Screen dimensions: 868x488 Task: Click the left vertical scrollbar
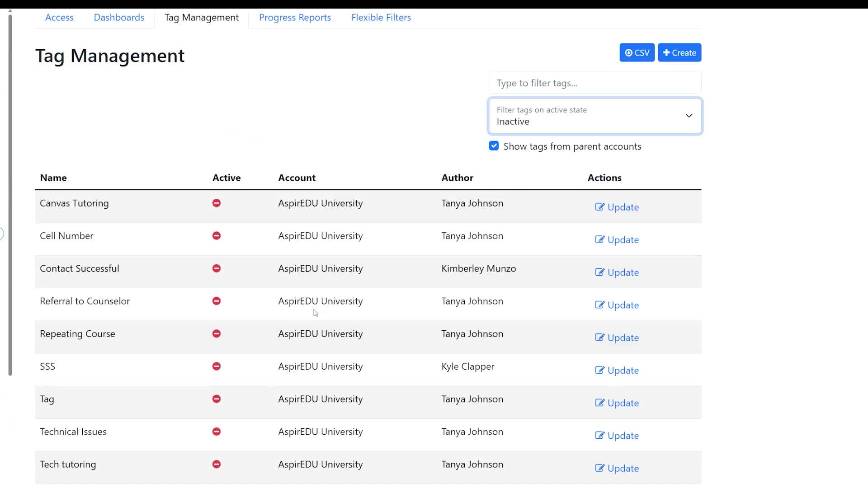10,194
